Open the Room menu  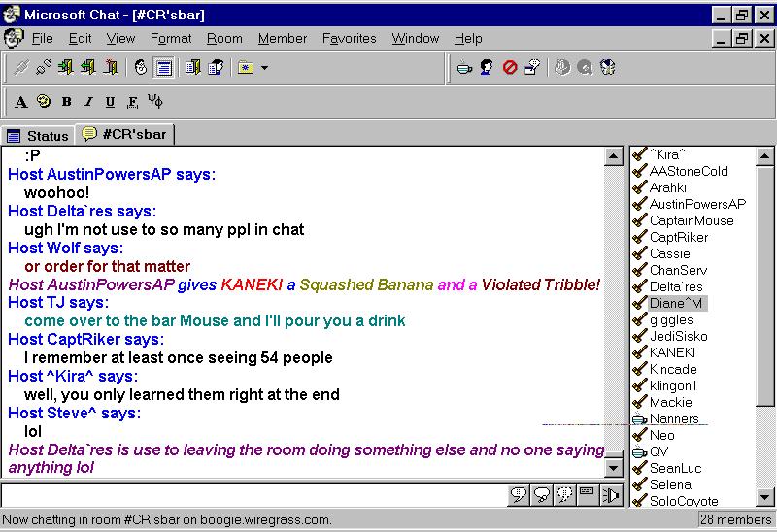[x=224, y=38]
